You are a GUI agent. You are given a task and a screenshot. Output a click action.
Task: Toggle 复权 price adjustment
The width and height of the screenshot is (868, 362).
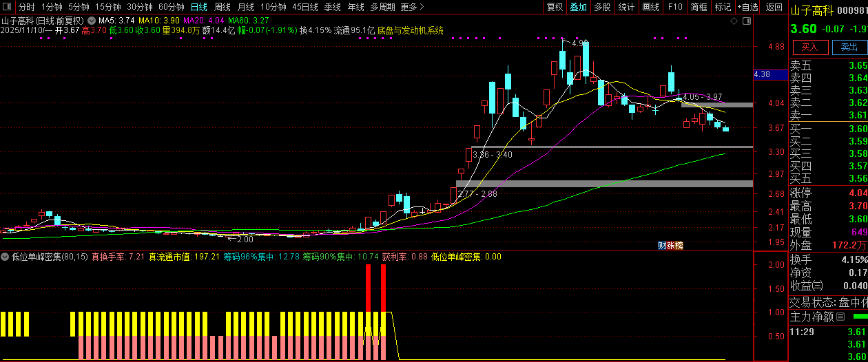coord(555,7)
